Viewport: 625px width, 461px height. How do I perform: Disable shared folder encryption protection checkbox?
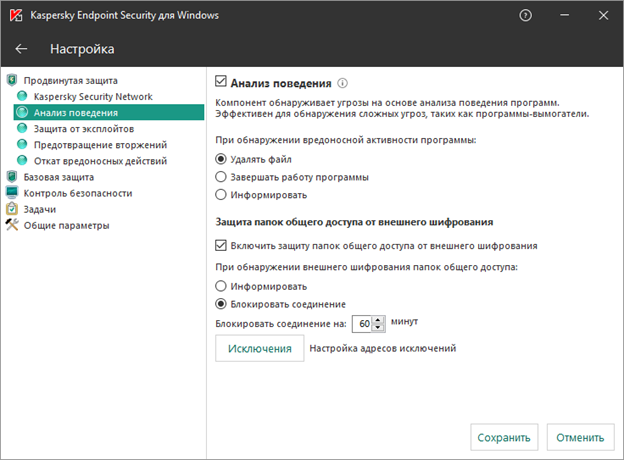(x=222, y=245)
